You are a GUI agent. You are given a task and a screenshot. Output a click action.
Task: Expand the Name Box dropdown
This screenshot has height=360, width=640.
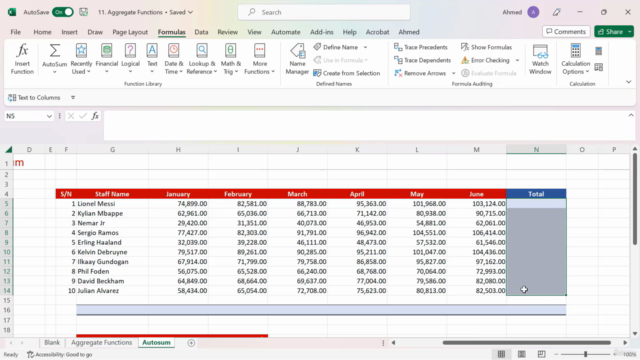[x=49, y=116]
